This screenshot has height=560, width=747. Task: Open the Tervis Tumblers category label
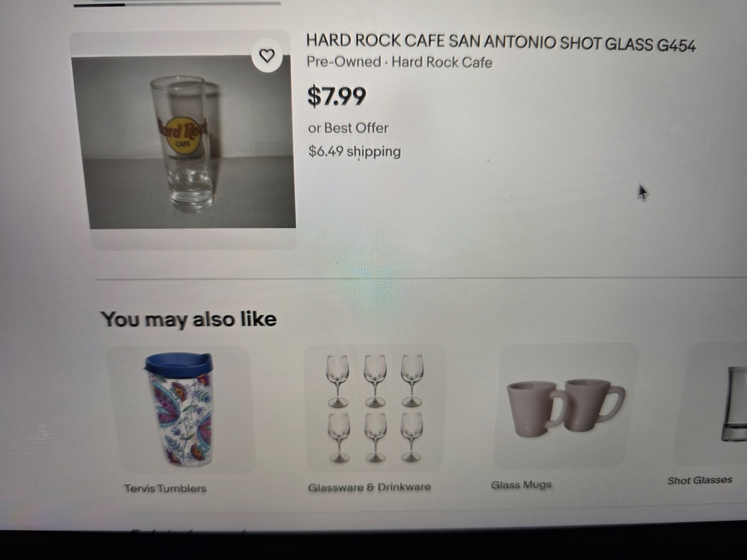pos(165,488)
